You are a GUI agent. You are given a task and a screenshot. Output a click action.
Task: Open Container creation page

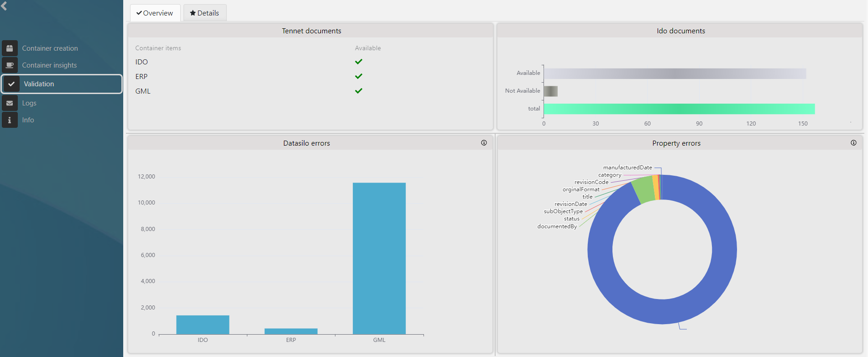pos(50,48)
